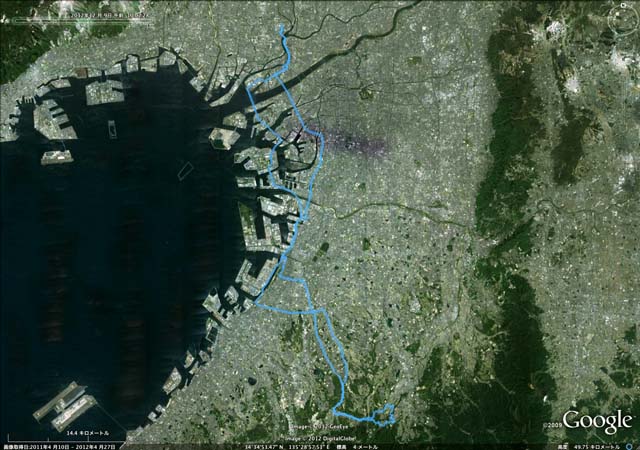Click the Image 2012 GeoEye attribution text
This screenshot has height=450, width=640.
[319, 426]
